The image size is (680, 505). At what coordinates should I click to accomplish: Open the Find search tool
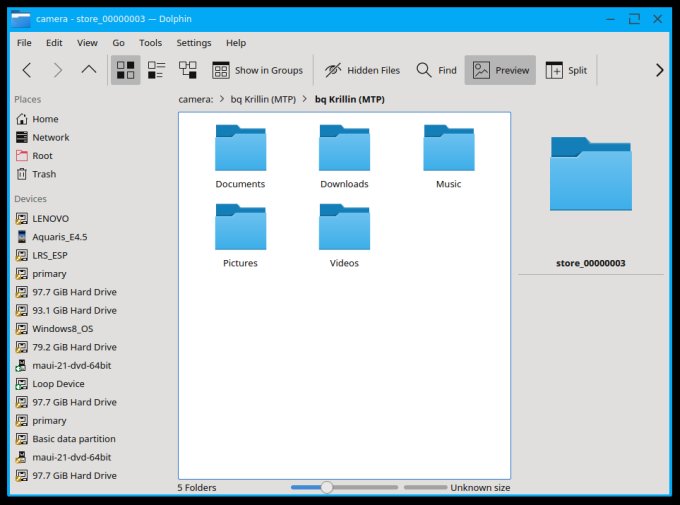436,70
